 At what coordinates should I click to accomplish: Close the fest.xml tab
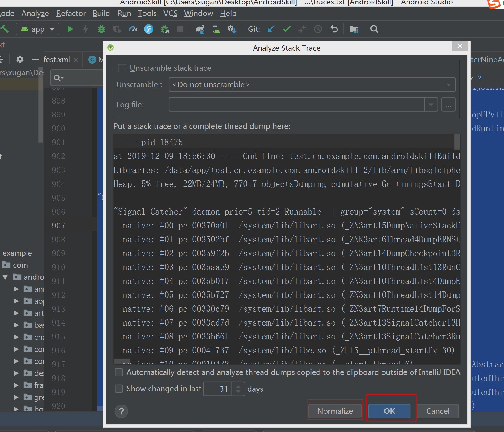[x=76, y=60]
